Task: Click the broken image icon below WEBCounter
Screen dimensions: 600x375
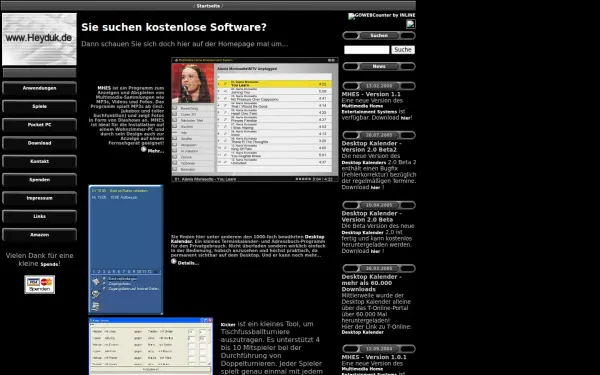Action: click(x=411, y=24)
